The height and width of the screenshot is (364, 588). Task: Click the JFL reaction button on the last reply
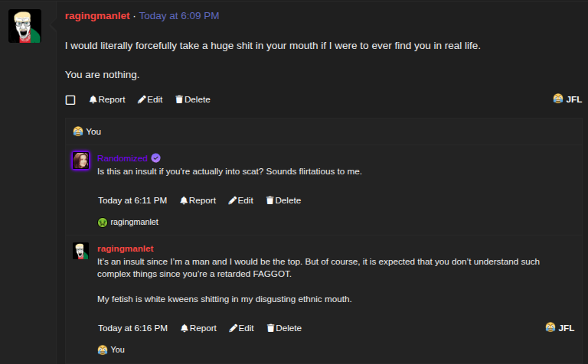point(560,328)
